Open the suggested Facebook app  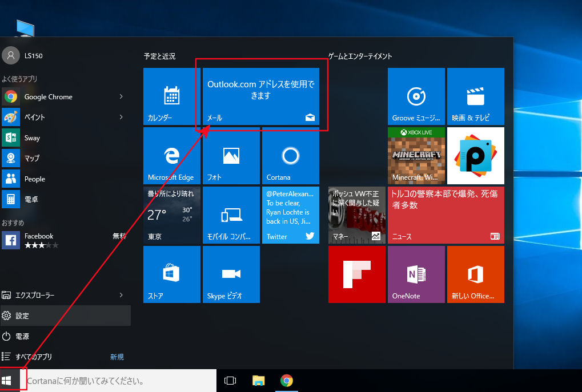[x=65, y=240]
